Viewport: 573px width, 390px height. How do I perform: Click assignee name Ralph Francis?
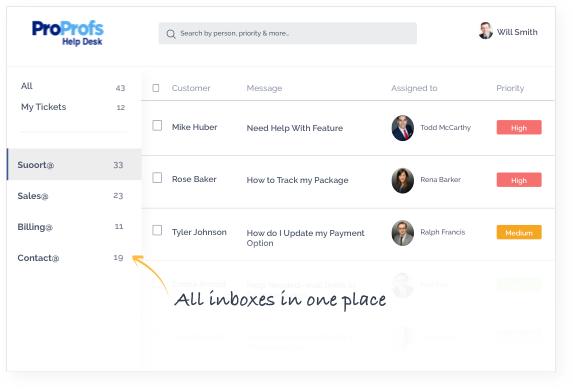(443, 232)
